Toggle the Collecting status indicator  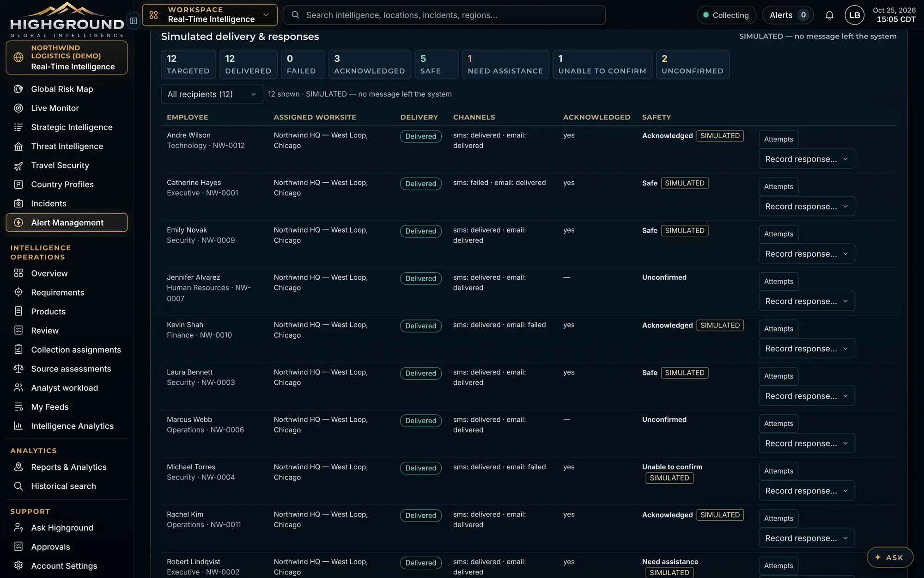(x=726, y=15)
